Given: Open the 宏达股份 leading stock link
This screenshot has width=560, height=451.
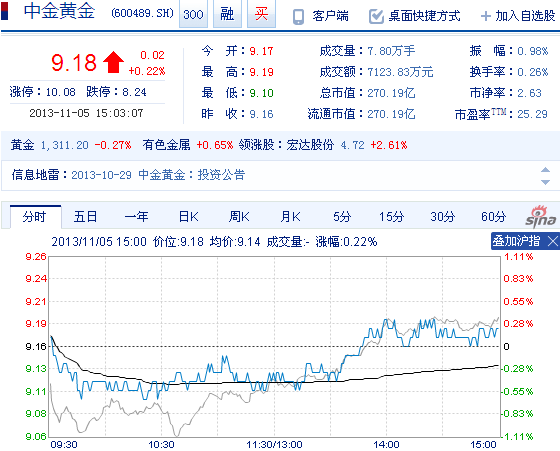Looking at the screenshot, I should [310, 145].
